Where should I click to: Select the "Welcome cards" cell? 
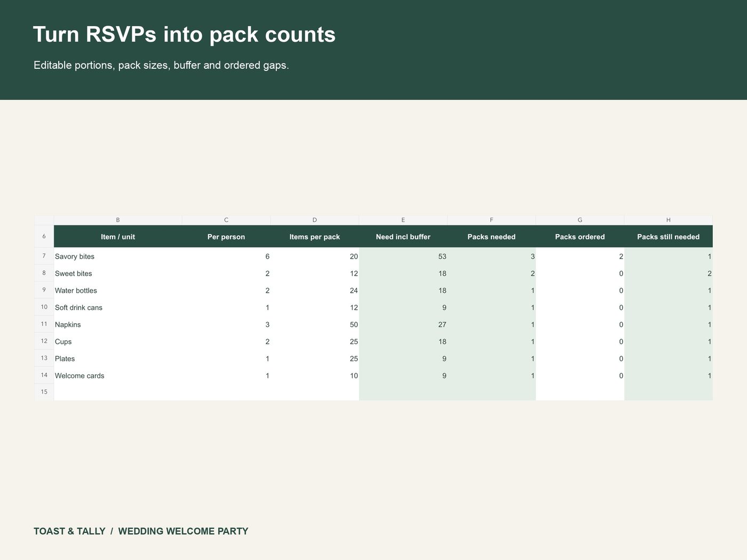pyautogui.click(x=118, y=376)
